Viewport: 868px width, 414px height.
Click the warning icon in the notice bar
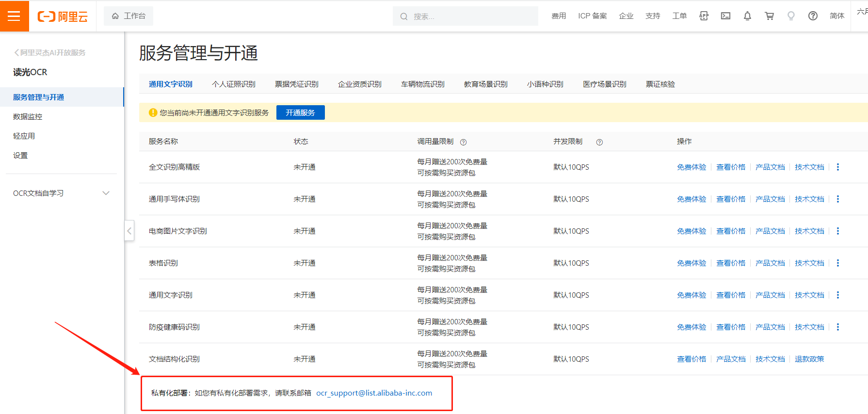pos(153,112)
